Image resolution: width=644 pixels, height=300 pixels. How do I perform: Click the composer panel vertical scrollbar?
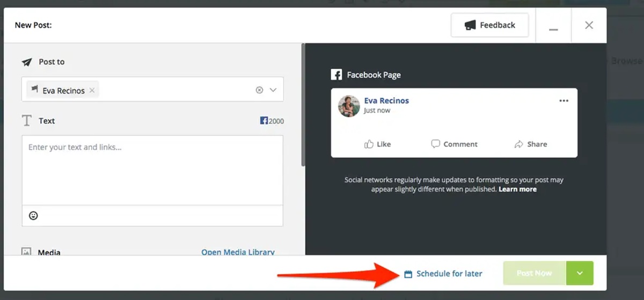303,107
